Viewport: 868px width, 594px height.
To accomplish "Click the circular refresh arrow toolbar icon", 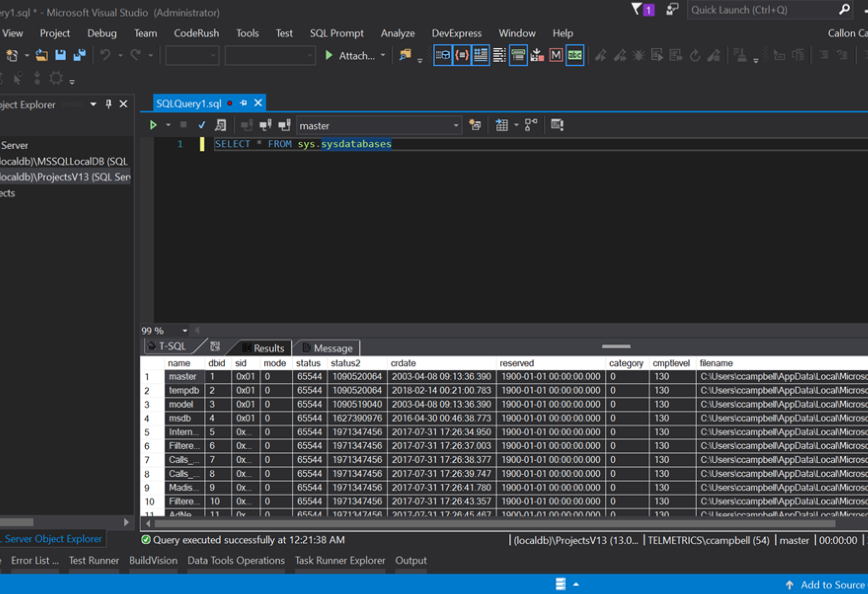I will [x=695, y=55].
